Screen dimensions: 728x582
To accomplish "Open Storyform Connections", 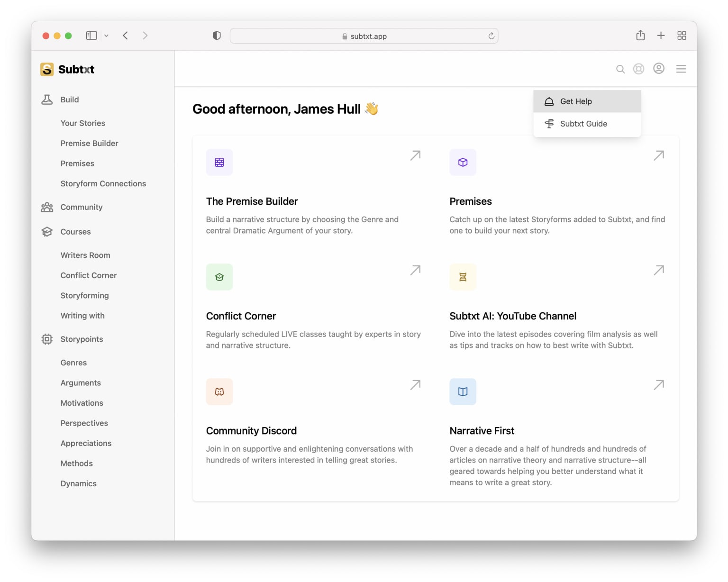I will point(103,184).
